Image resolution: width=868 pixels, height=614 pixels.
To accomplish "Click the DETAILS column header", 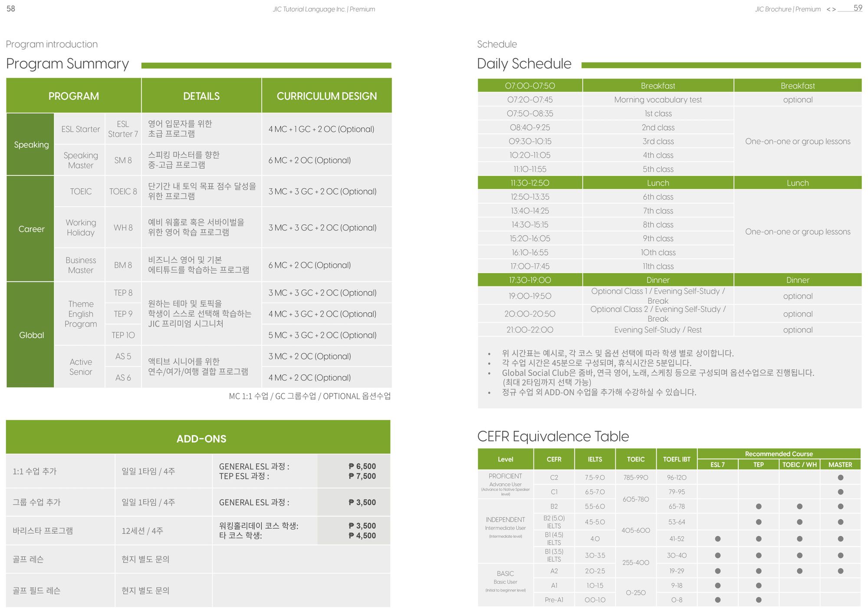I will click(201, 96).
